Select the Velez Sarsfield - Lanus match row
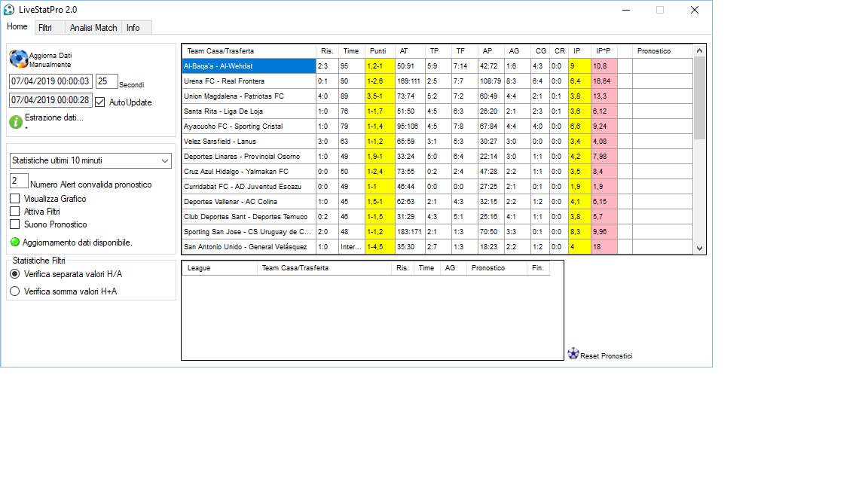Screen dimensions: 868x488 [249, 142]
